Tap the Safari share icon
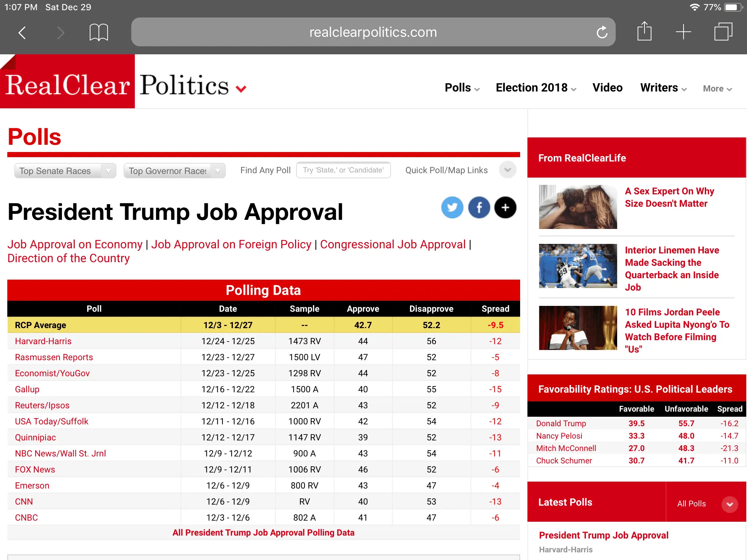 point(644,32)
